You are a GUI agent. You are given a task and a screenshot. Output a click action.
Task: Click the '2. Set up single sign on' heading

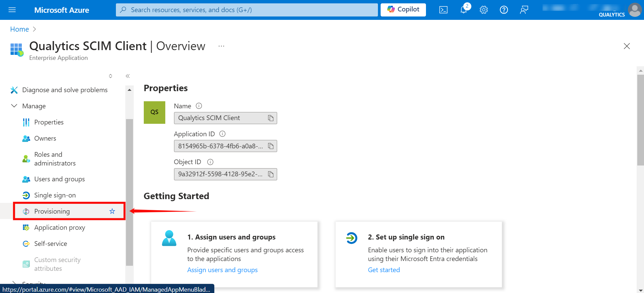tap(406, 237)
